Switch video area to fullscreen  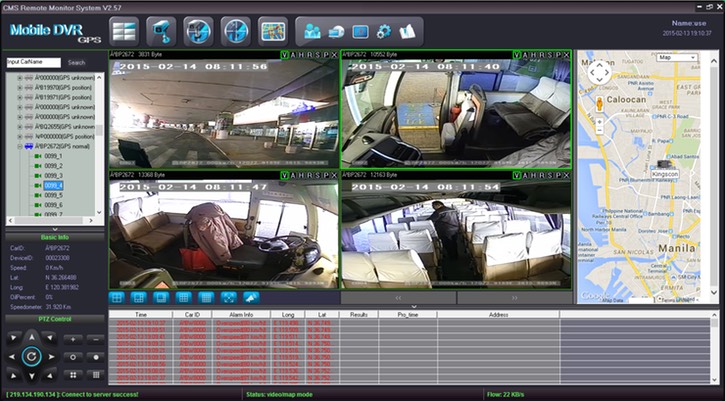[227, 297]
